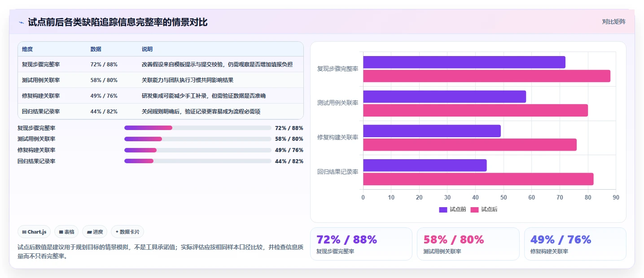Click the description starting with 关闭规则明确后

tap(201, 112)
